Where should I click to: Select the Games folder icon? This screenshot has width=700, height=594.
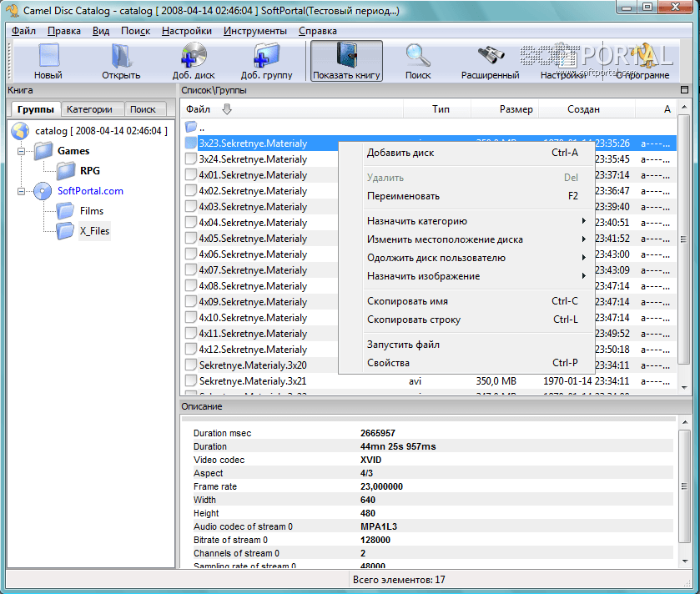43,151
